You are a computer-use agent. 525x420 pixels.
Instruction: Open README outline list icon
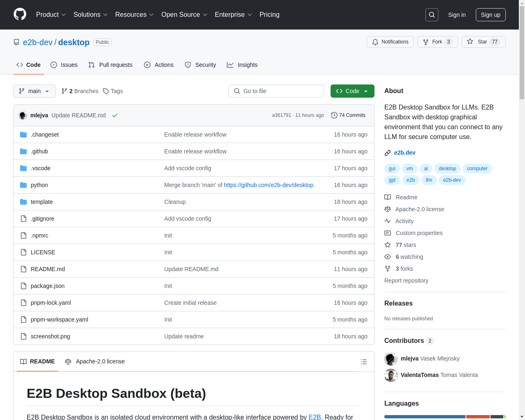click(x=363, y=362)
